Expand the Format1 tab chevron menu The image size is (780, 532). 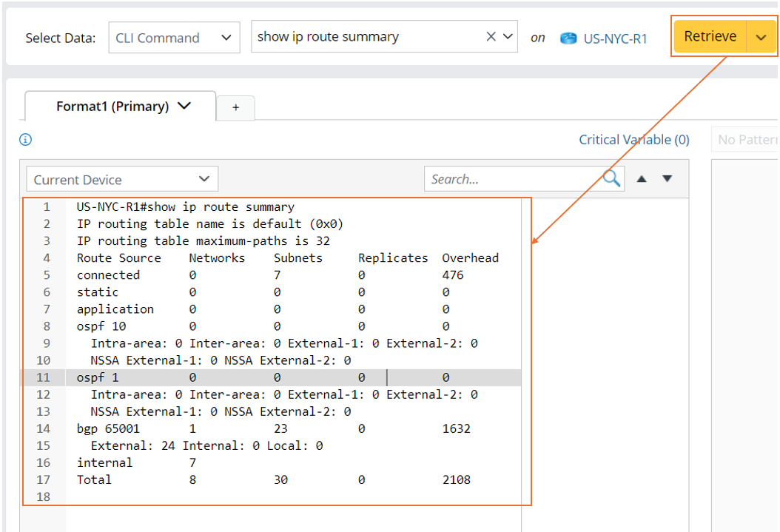(x=184, y=107)
